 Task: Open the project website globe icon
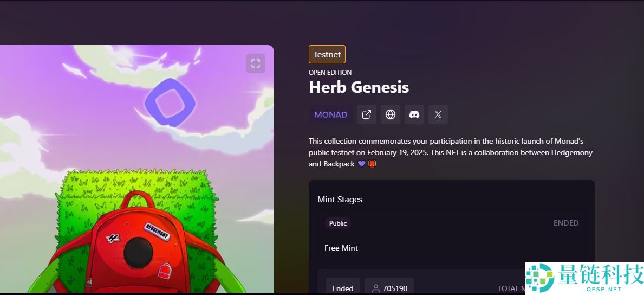pyautogui.click(x=390, y=114)
